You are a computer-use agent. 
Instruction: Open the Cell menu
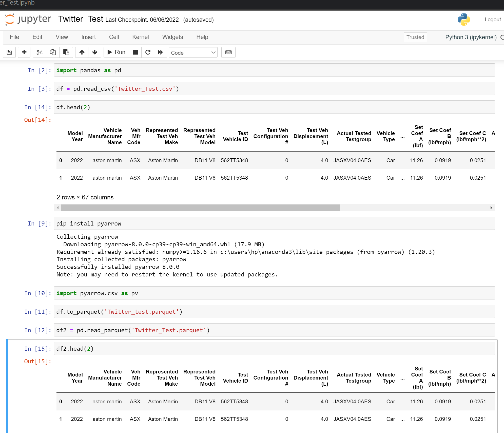coord(114,37)
